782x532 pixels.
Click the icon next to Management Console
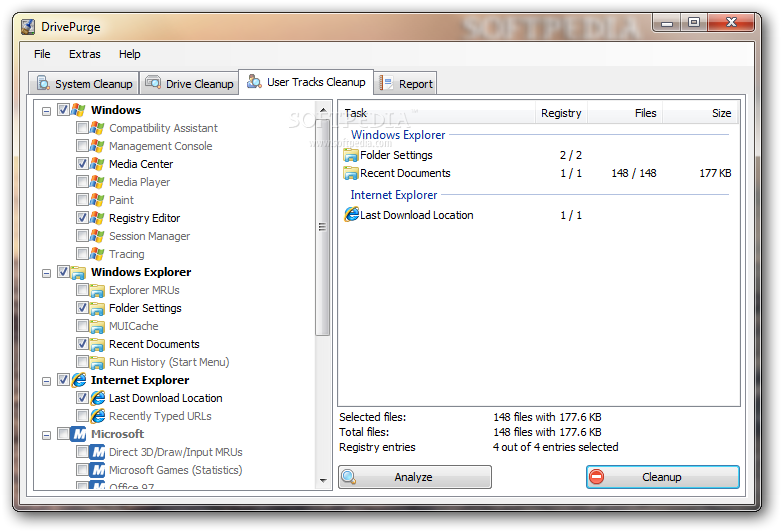97,146
